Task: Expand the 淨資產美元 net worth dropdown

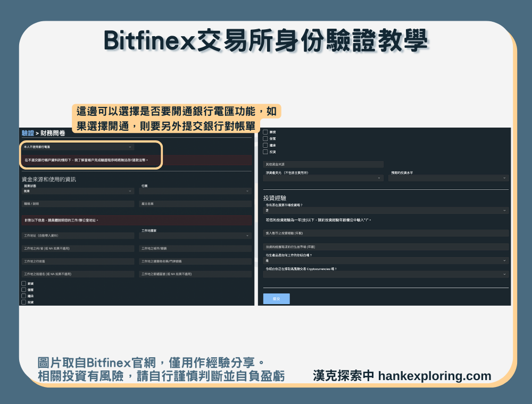Action: tap(323, 178)
